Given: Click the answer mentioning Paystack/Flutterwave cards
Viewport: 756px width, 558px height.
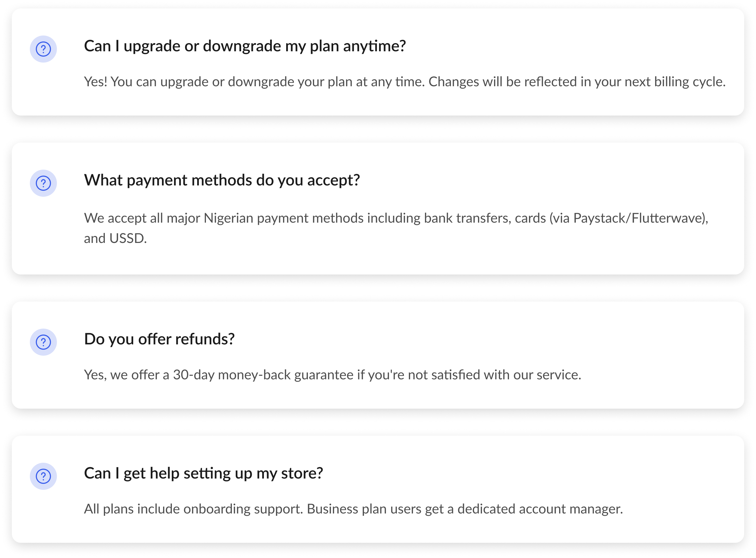Looking at the screenshot, I should (x=396, y=228).
